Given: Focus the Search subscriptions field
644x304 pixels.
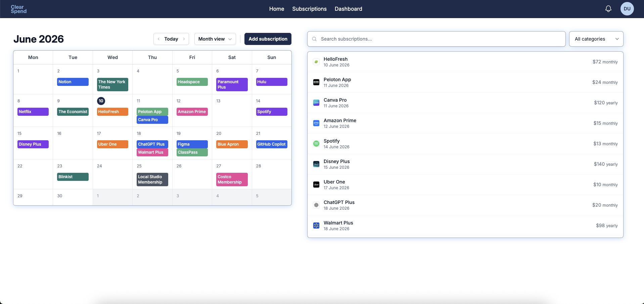Looking at the screenshot, I should [x=436, y=39].
